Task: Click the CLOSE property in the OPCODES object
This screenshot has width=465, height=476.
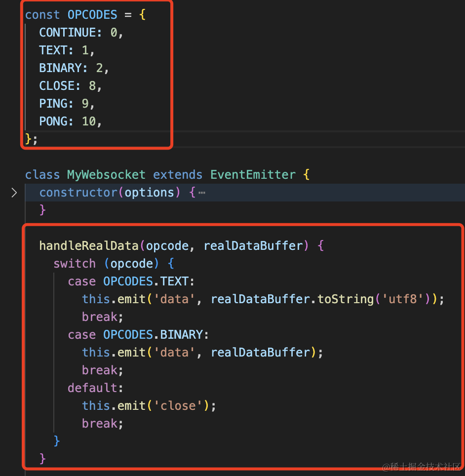Action: point(57,86)
